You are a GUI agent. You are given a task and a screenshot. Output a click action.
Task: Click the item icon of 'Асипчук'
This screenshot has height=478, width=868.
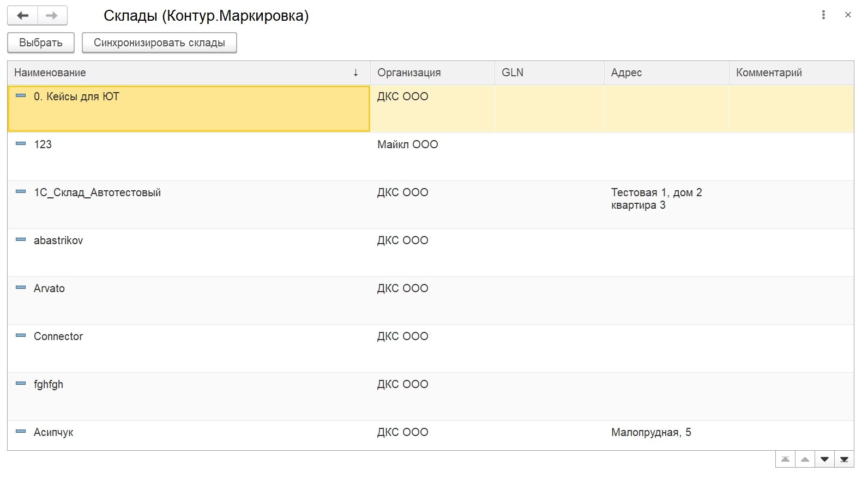click(21, 432)
